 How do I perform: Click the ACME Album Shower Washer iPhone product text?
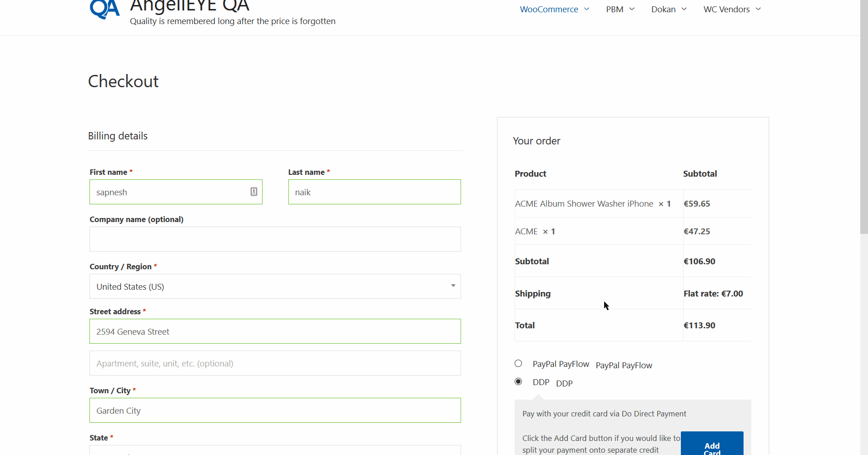point(584,204)
